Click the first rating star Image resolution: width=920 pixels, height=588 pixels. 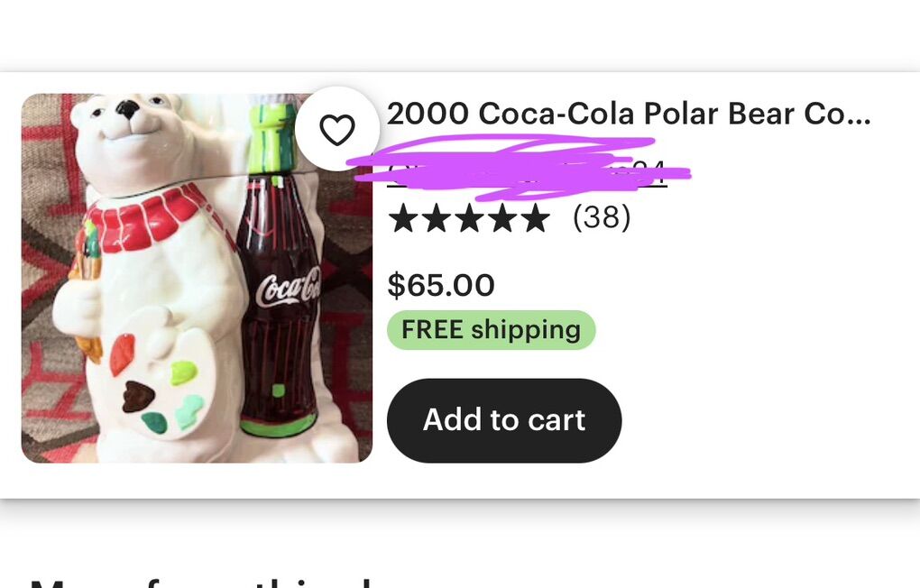point(403,218)
